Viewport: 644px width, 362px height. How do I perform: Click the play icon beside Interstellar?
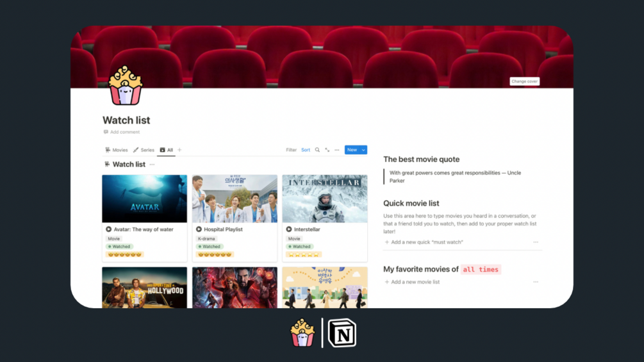tap(289, 229)
